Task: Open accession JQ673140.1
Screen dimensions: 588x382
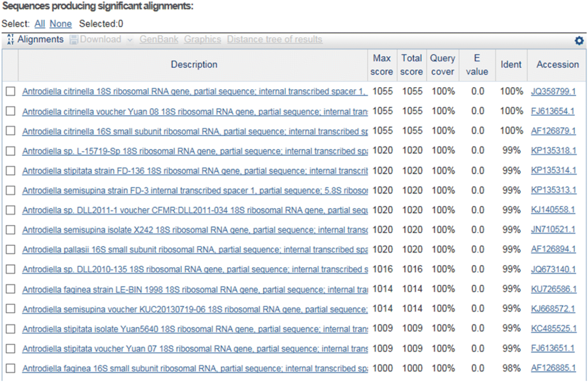Action: point(553,269)
